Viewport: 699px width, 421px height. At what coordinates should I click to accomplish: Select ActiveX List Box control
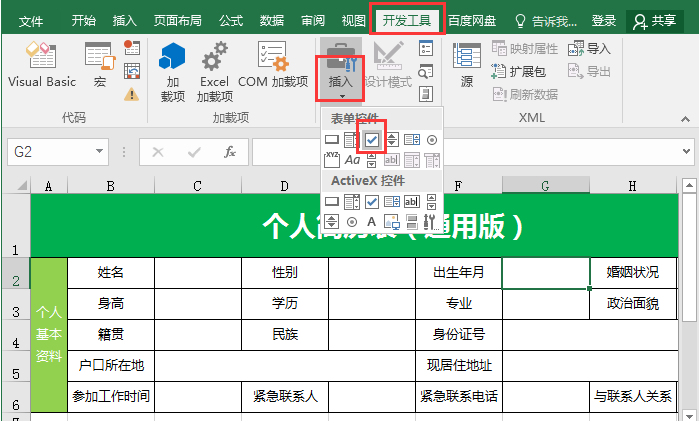(x=392, y=202)
